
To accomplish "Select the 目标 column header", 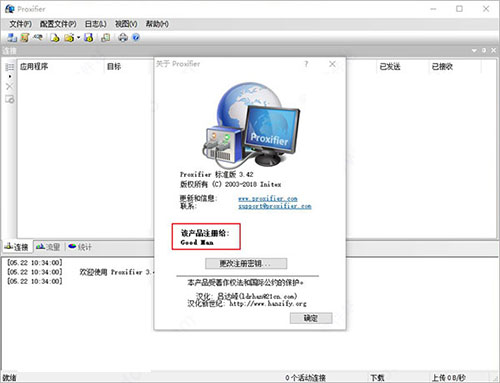I will point(114,66).
